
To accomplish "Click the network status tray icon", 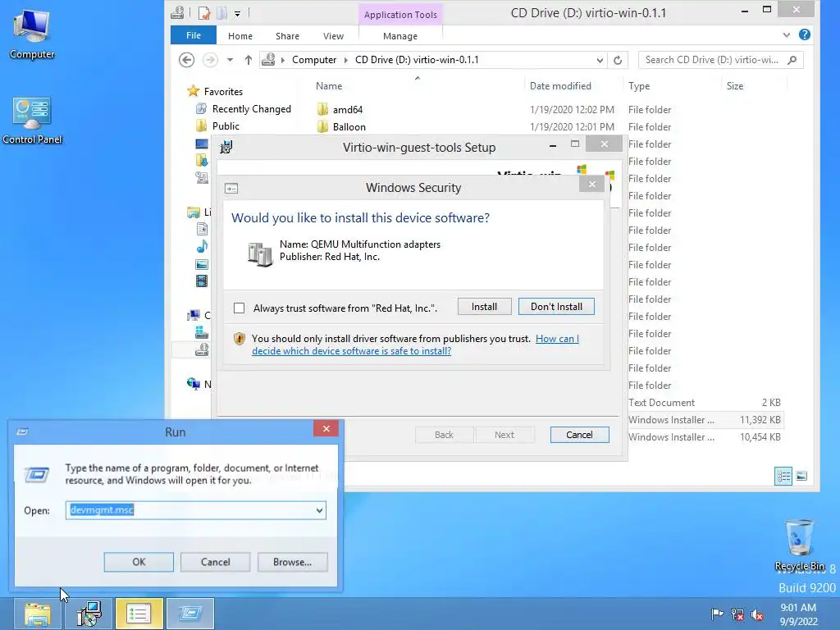I will [737, 614].
